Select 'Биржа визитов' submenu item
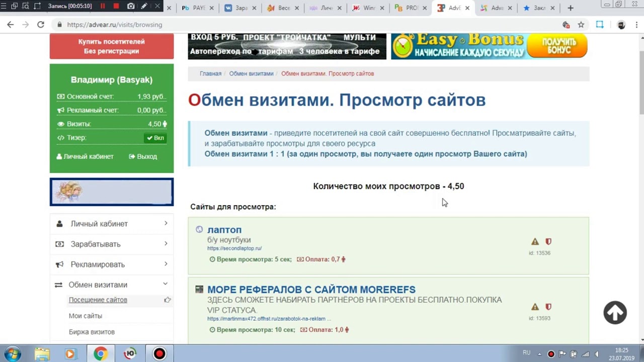The height and width of the screenshot is (362, 644). tap(92, 332)
